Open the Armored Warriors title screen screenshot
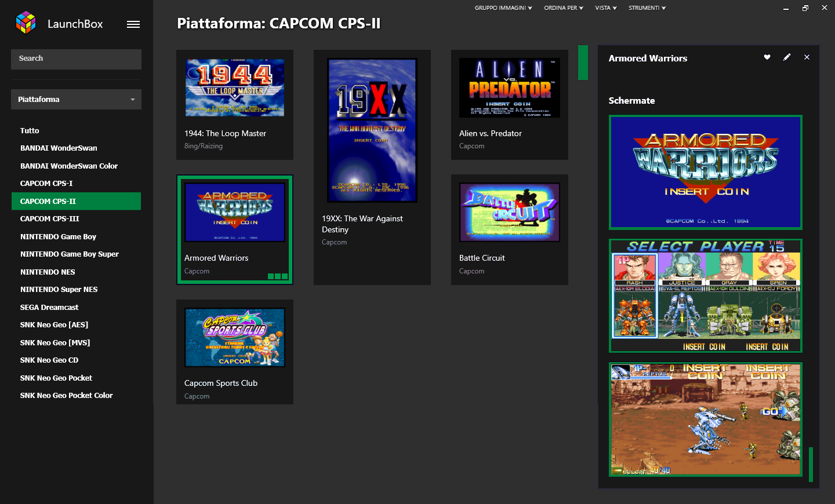Image resolution: width=835 pixels, height=504 pixels. coord(706,173)
